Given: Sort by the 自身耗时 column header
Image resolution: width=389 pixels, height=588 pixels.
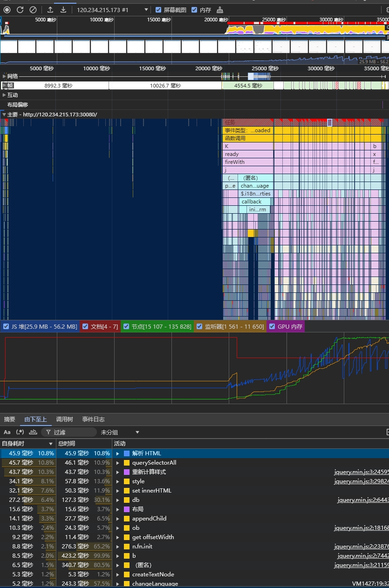Looking at the screenshot, I should tap(28, 444).
